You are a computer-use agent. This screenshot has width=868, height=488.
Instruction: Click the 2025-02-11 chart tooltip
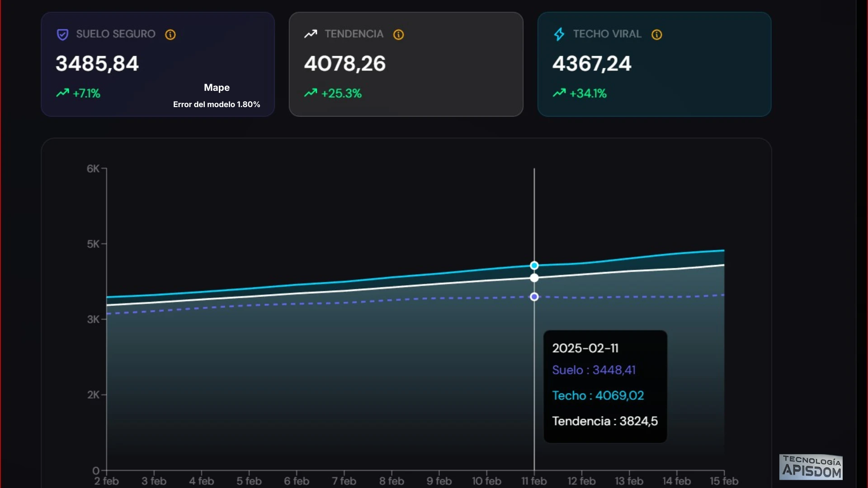pyautogui.click(x=605, y=386)
